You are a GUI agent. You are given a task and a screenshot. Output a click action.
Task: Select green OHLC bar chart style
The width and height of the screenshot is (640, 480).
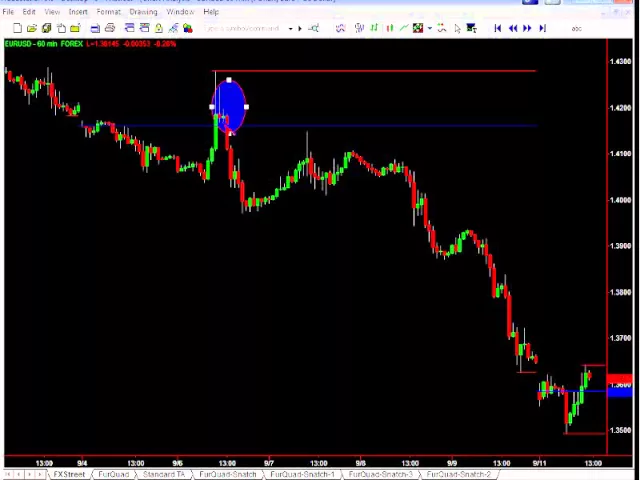pos(374,28)
